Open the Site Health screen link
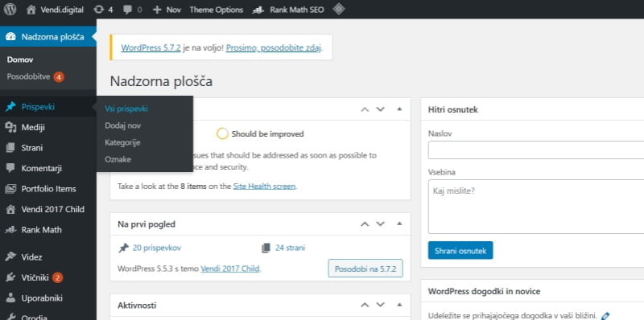 click(264, 187)
